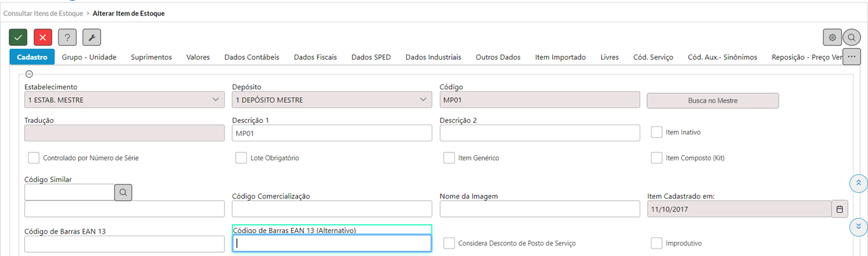Screen dimensions: 868x256
Task: Check Controlado por Número de Série
Action: point(34,158)
